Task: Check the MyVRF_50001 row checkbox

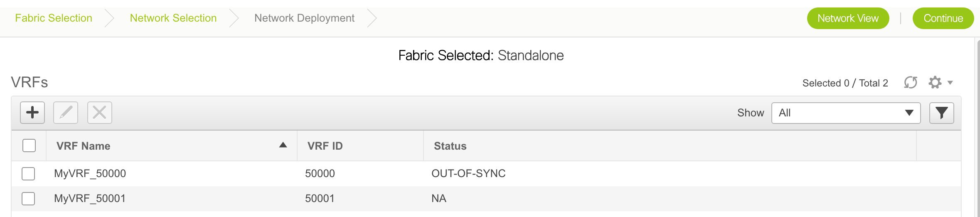Action: (28, 199)
